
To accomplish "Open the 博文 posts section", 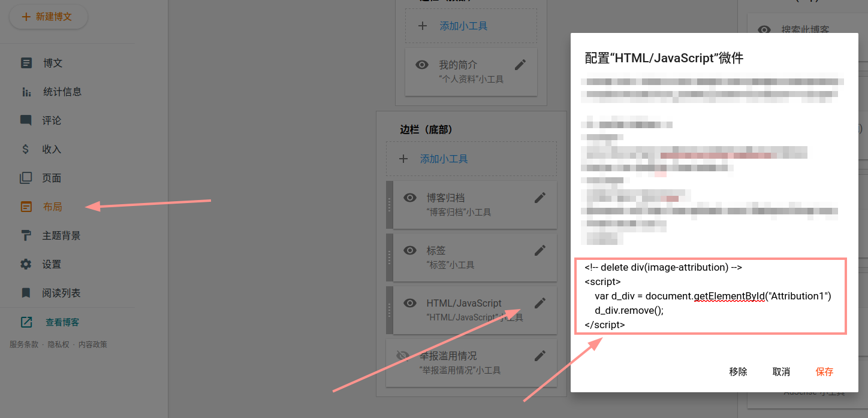I will click(53, 63).
